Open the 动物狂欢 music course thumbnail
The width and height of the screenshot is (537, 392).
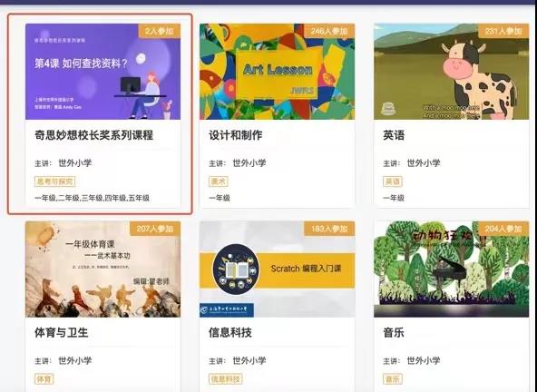point(452,269)
